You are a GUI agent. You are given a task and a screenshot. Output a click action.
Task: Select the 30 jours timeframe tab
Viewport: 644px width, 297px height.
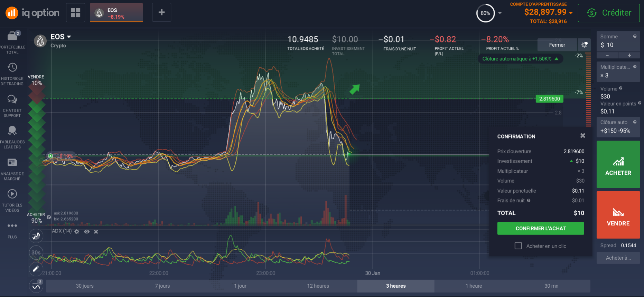tap(85, 286)
